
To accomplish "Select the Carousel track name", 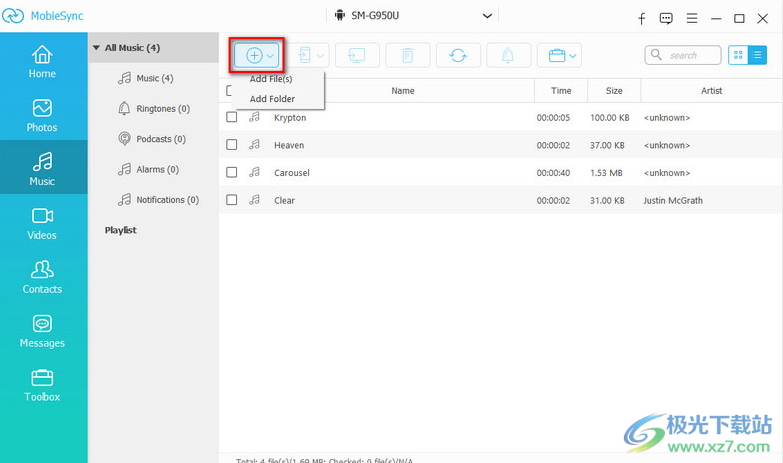I will tap(292, 173).
